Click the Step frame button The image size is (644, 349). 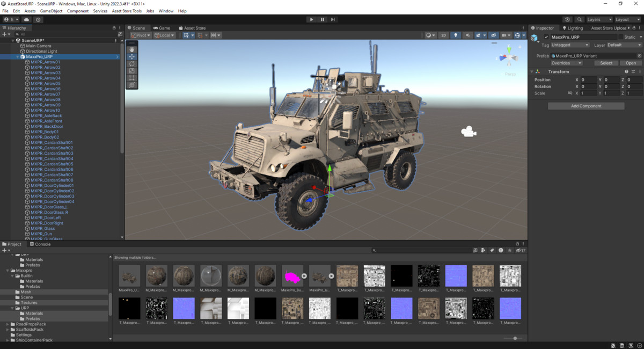[333, 19]
